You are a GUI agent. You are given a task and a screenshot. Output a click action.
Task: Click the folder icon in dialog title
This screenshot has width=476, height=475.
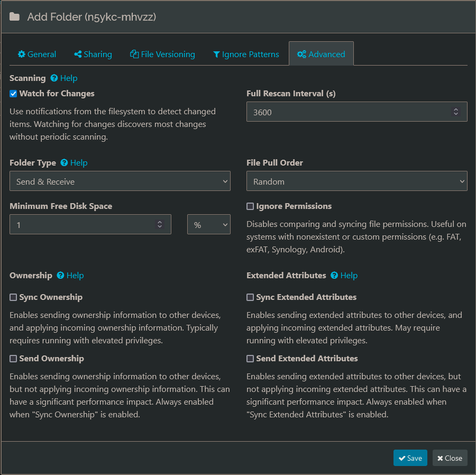tap(15, 17)
